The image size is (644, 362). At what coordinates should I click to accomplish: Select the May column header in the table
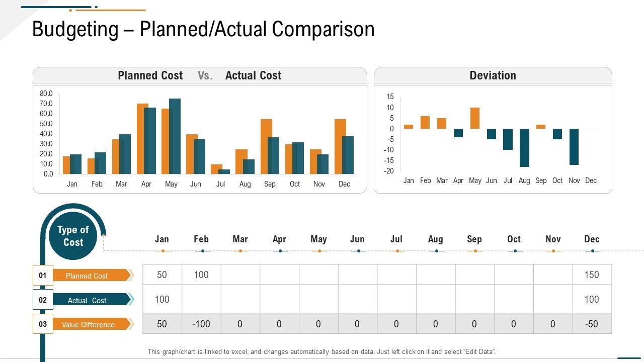[x=318, y=239]
